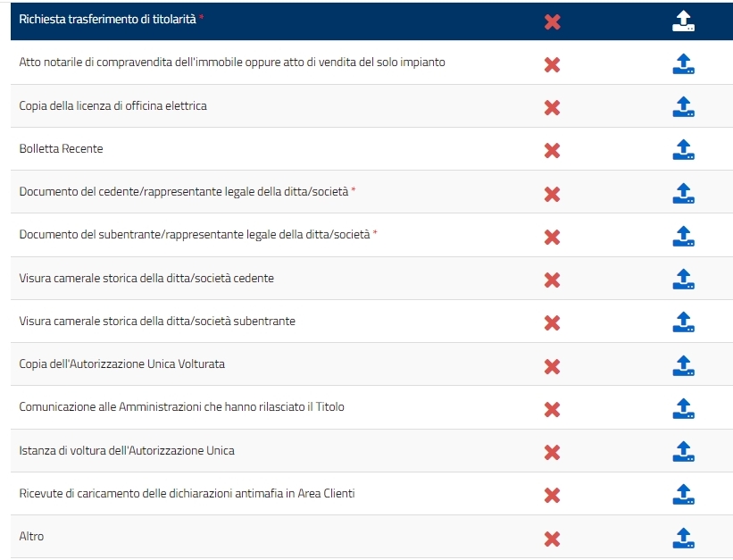Upload Documento del cedente file
Viewport: 733px width, 560px height.
click(x=683, y=194)
